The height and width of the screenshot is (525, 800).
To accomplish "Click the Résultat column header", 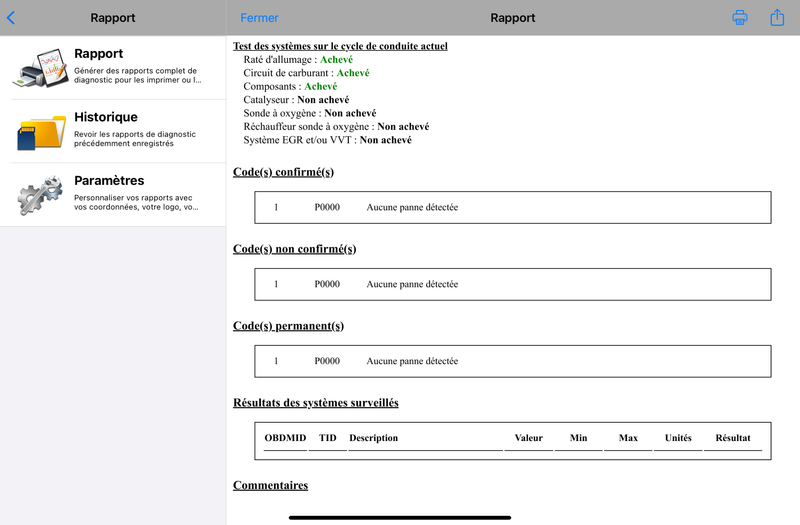I will pos(733,438).
